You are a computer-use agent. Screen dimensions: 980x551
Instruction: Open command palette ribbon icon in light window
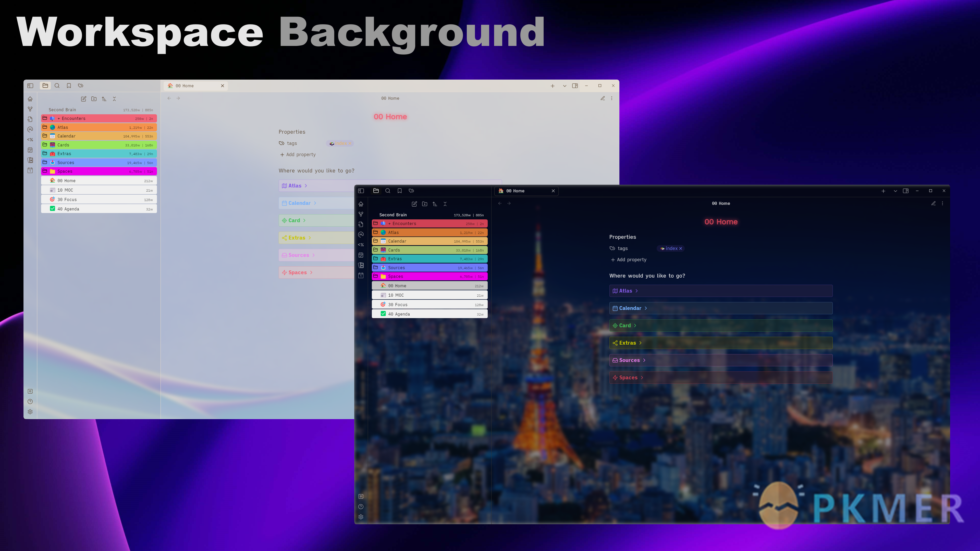point(30,140)
